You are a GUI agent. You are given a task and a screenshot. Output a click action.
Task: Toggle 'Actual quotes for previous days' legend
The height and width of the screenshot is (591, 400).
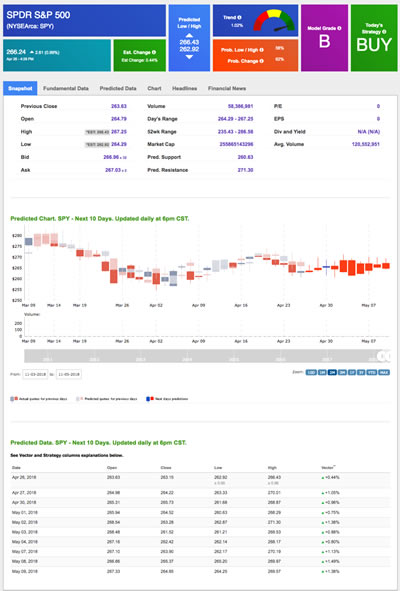click(39, 399)
